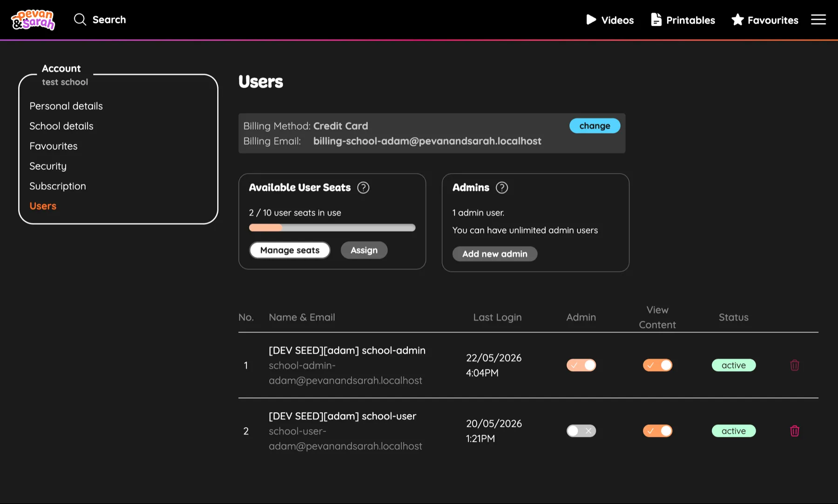Image resolution: width=838 pixels, height=504 pixels.
Task: Toggle View Content switch for school-user
Action: click(x=657, y=431)
